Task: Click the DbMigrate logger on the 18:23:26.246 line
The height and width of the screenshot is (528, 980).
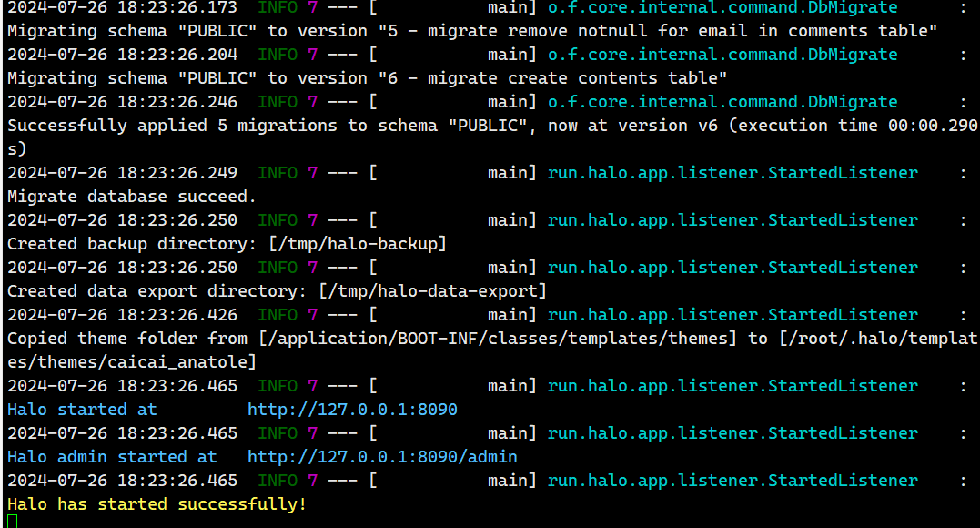Action: coord(722,102)
